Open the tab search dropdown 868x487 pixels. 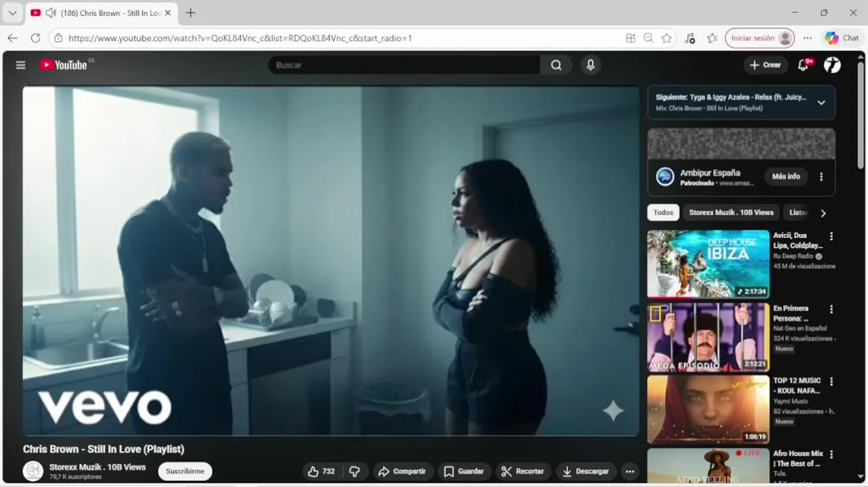12,13
